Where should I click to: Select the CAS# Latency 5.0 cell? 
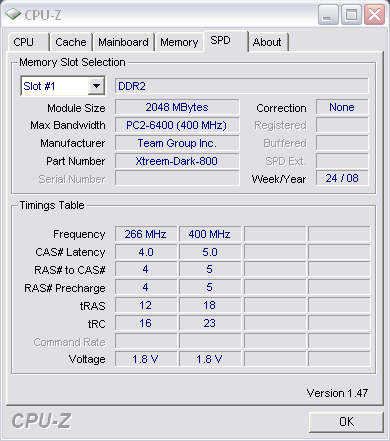(210, 252)
